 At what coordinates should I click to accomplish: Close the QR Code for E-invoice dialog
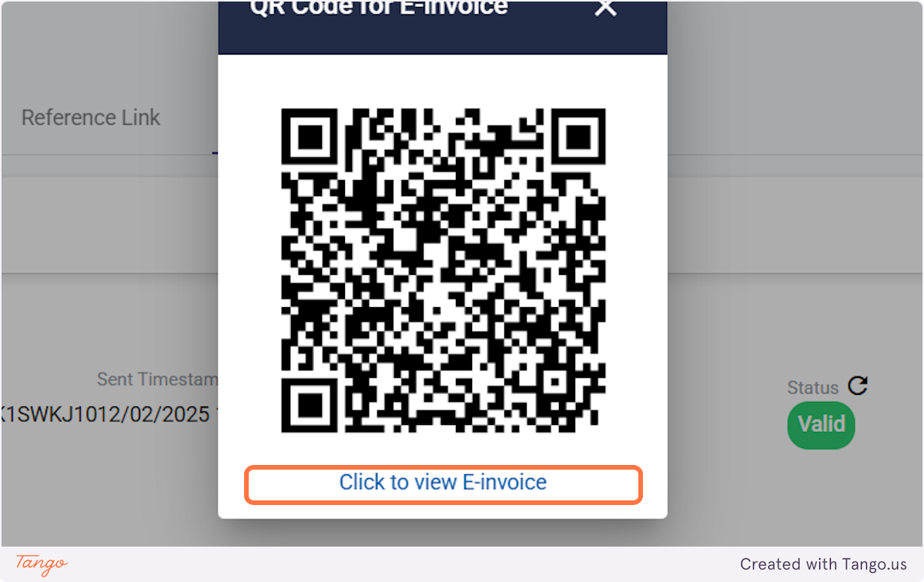pyautogui.click(x=606, y=8)
